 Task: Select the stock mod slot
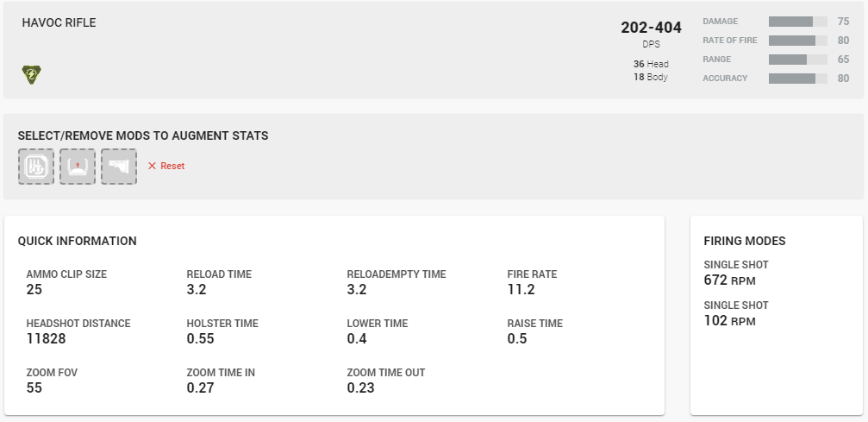pos(119,167)
